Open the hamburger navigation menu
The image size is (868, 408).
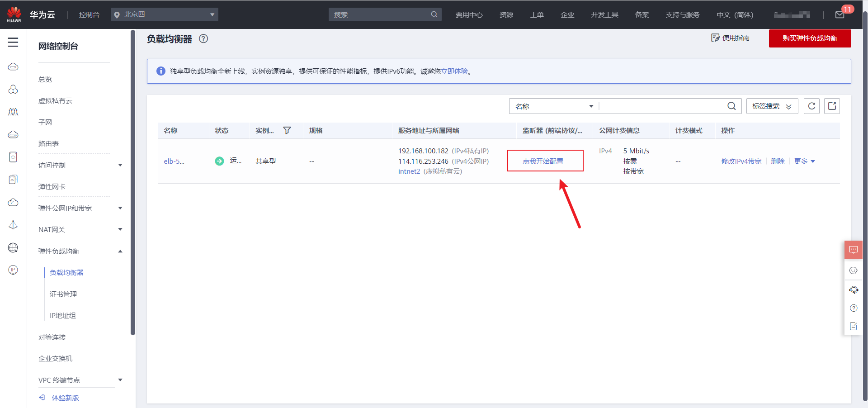click(13, 42)
